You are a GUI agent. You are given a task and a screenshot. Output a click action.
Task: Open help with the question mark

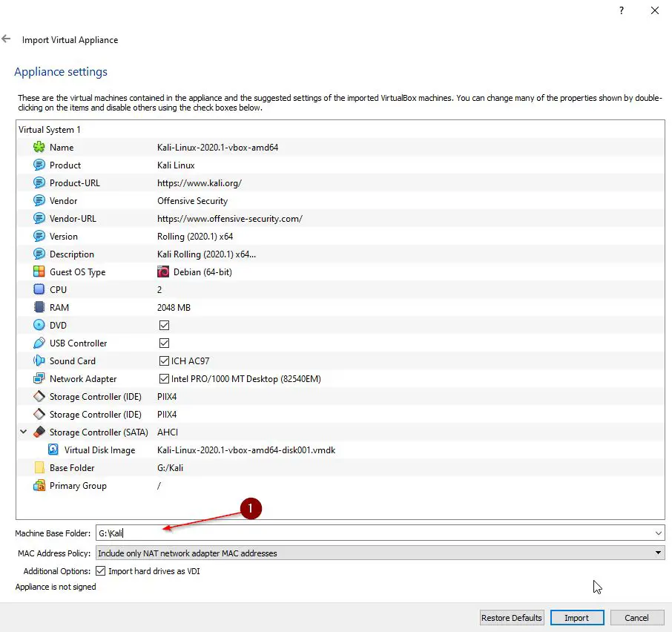(622, 10)
